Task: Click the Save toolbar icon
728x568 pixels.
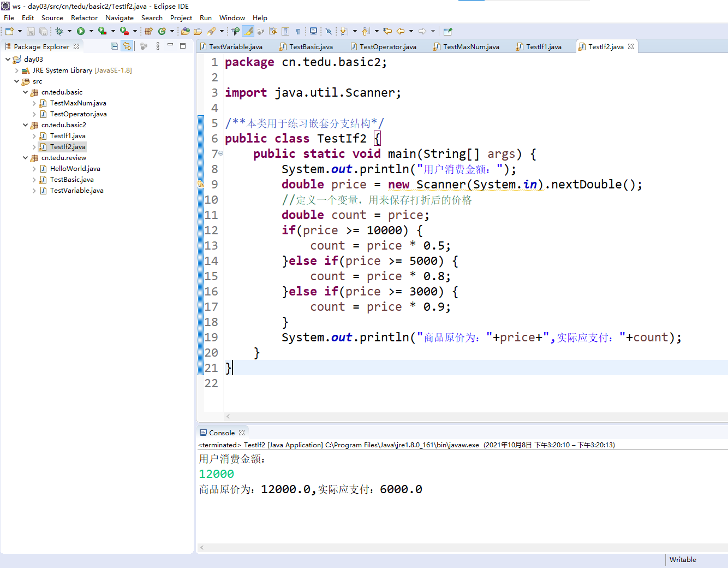Action: click(x=31, y=31)
